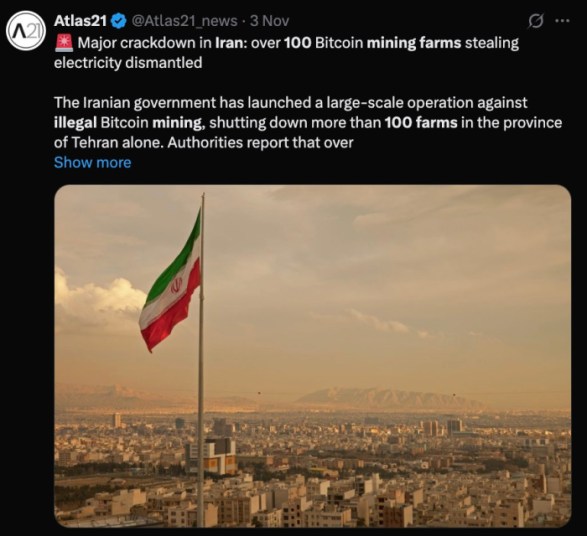Screen dimensions: 587x536
Task: Open the Atlas21 profile avatar
Action: [x=26, y=31]
